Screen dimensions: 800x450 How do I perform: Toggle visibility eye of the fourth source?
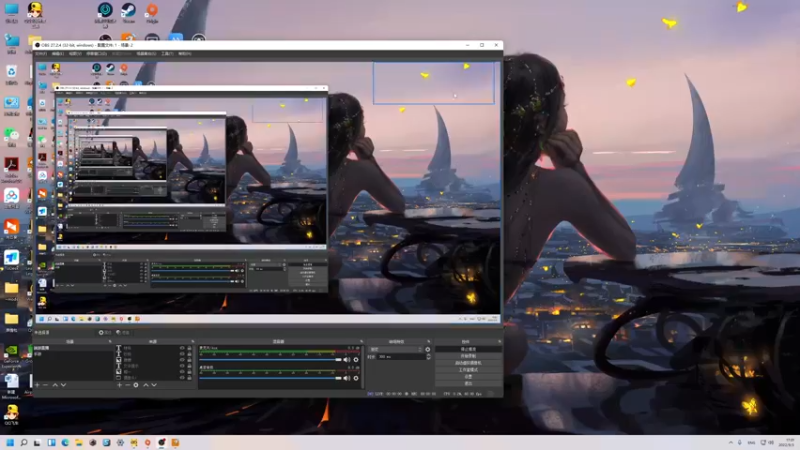coord(182,366)
